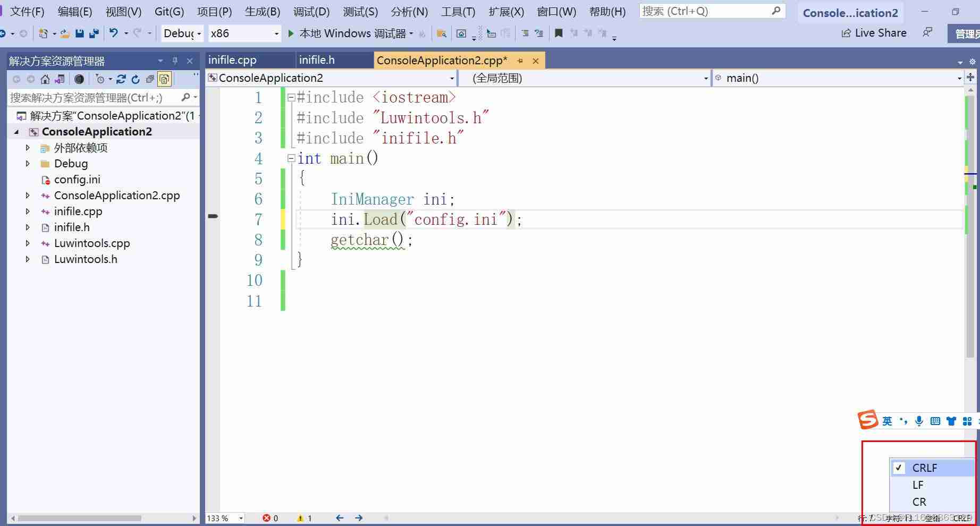Click the warning indicator showing 1
The height and width of the screenshot is (526, 980).
305,518
